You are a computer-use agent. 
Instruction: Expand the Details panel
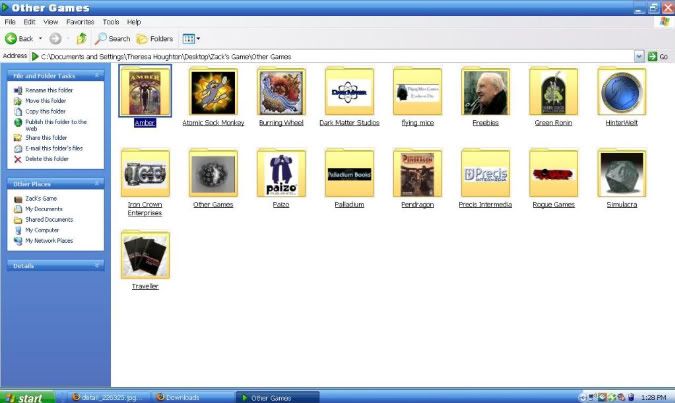(97, 266)
